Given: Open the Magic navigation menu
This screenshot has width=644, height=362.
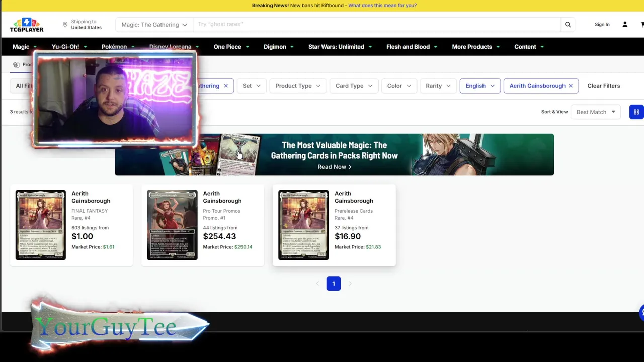Looking at the screenshot, I should coord(24,47).
